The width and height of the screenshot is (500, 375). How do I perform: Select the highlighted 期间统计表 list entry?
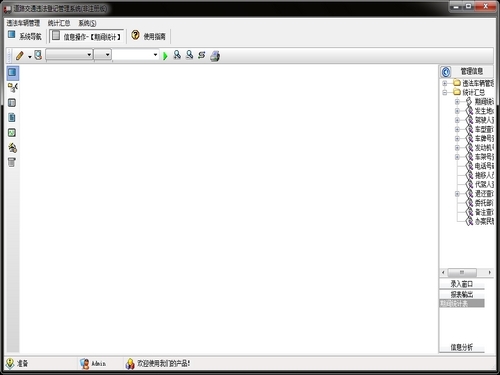click(462, 303)
